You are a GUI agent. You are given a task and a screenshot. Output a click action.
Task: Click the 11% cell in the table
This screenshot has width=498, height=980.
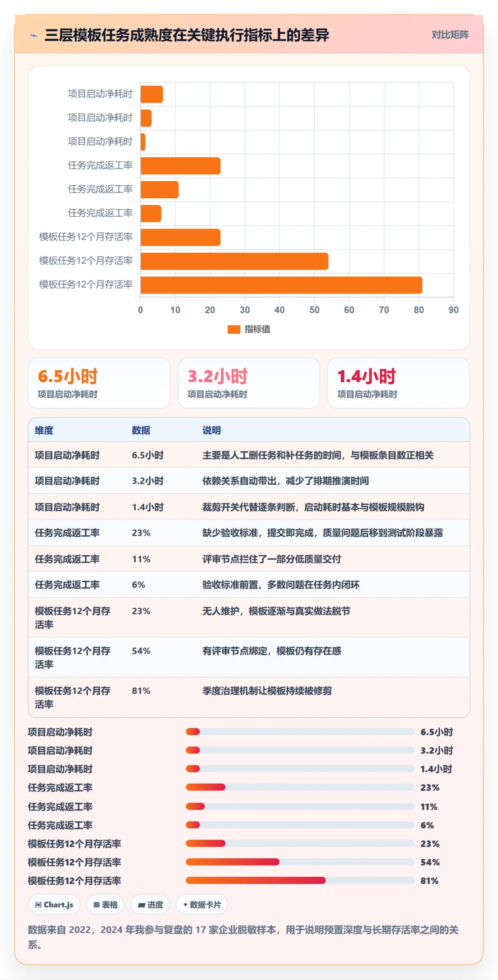[141, 559]
